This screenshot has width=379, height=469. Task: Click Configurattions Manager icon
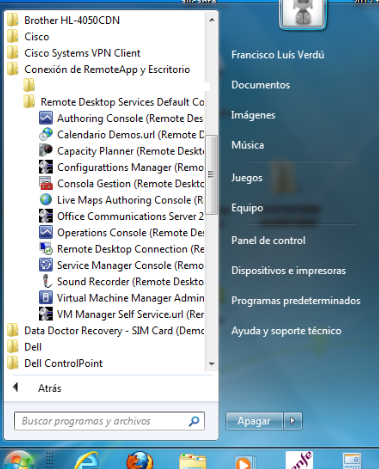pyautogui.click(x=46, y=167)
